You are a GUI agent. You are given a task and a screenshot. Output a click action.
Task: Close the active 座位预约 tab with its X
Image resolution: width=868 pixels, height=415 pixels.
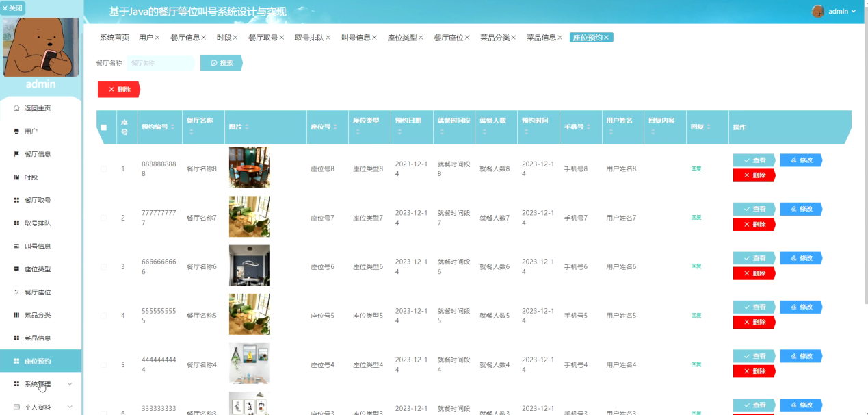(x=607, y=38)
